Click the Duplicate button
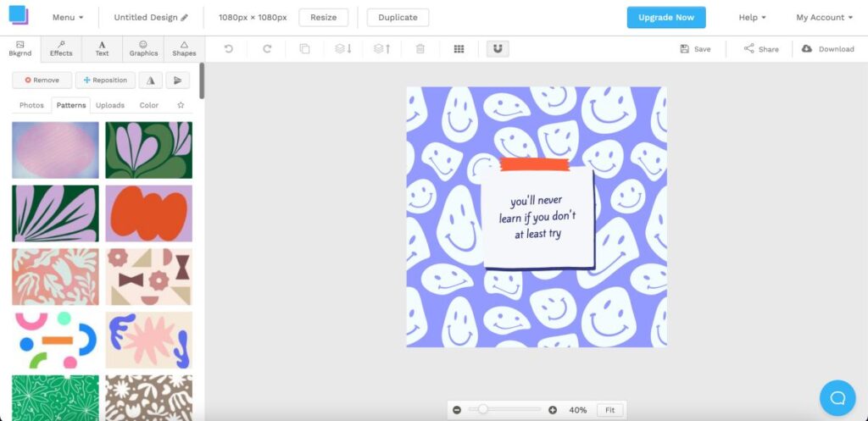This screenshot has width=868, height=421. pyautogui.click(x=398, y=17)
